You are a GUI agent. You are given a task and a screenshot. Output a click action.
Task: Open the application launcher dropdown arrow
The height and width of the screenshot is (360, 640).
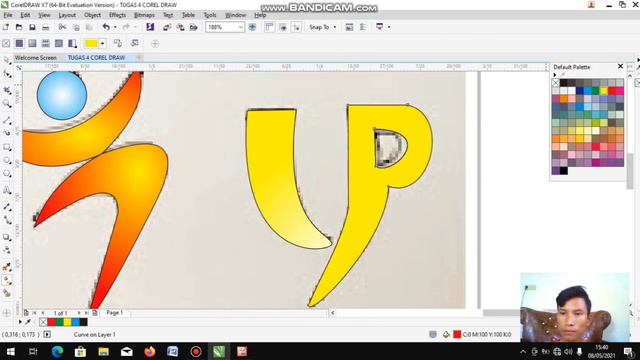(389, 27)
